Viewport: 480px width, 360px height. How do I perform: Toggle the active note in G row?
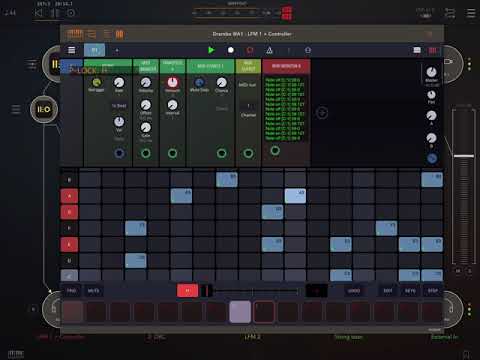point(273,212)
